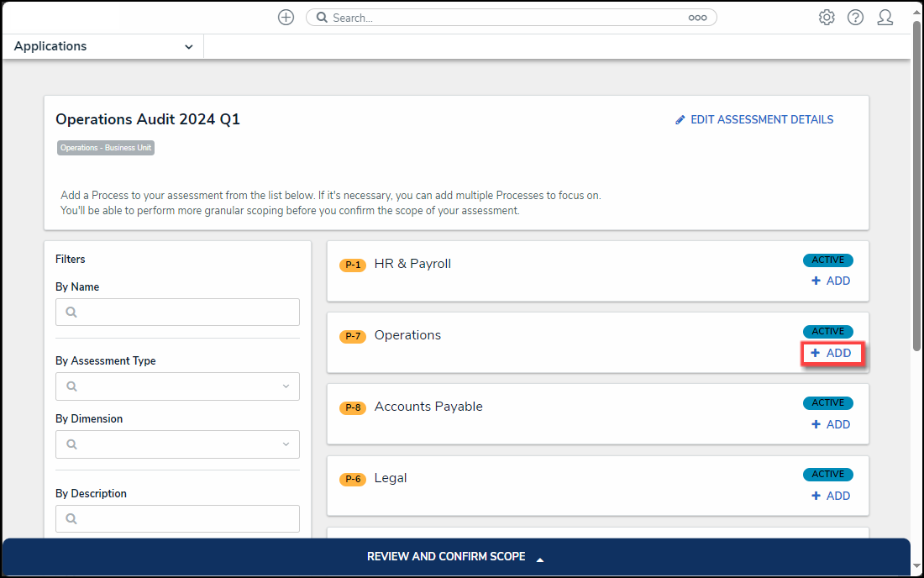
Task: Click the magnifier icon in top search bar
Action: [x=322, y=18]
